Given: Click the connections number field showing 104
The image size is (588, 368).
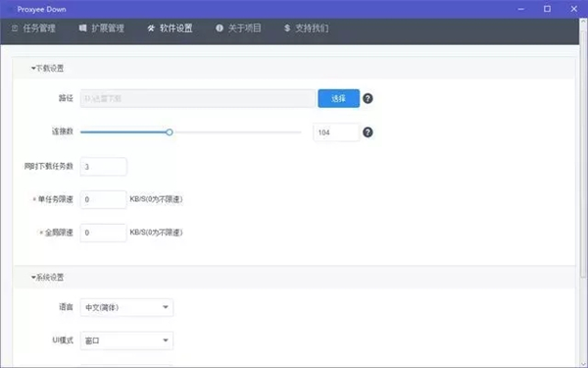Looking at the screenshot, I should point(336,132).
